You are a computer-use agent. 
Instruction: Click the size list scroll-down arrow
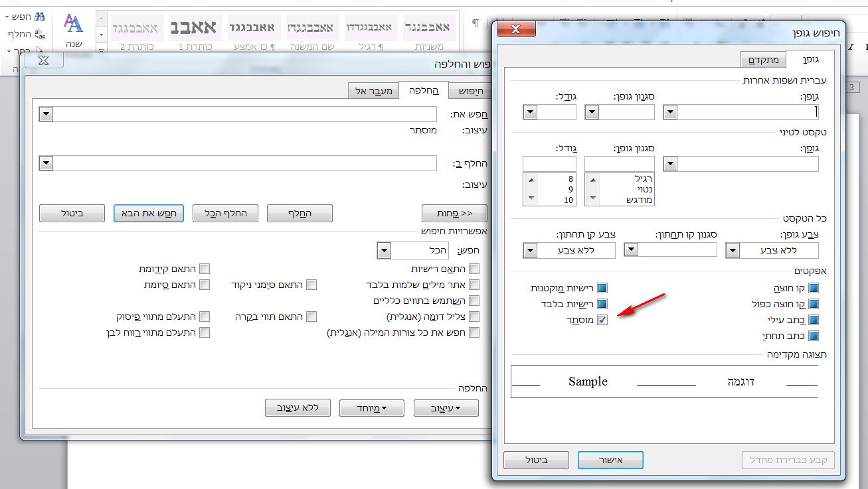tap(530, 199)
